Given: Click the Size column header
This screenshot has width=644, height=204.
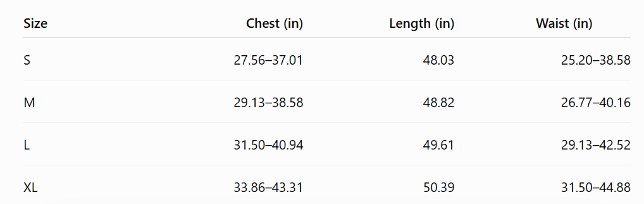Looking at the screenshot, I should (35, 24).
